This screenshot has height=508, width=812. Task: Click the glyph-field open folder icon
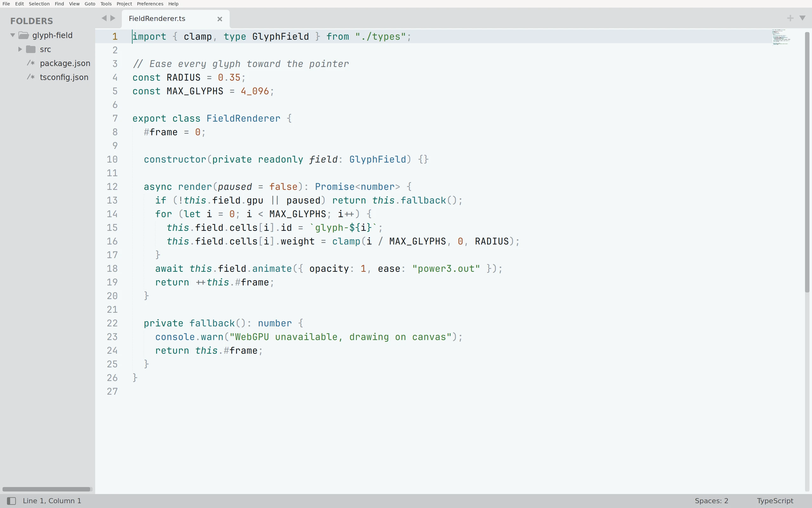(x=23, y=35)
